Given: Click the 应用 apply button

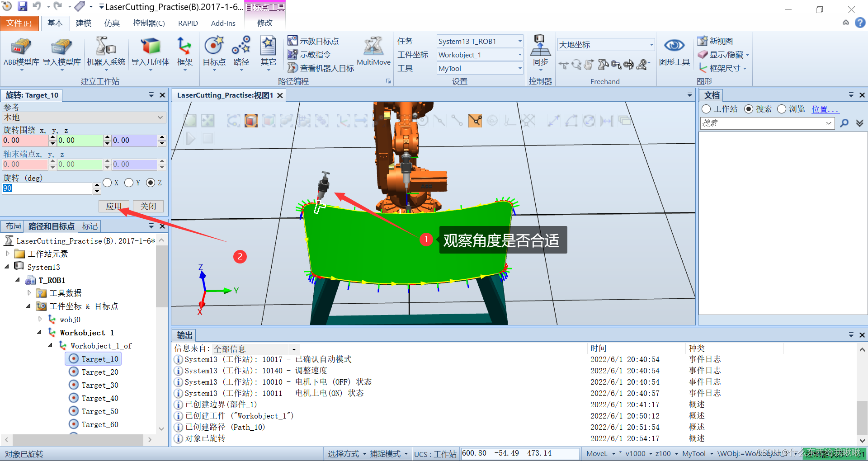Looking at the screenshot, I should click(114, 207).
